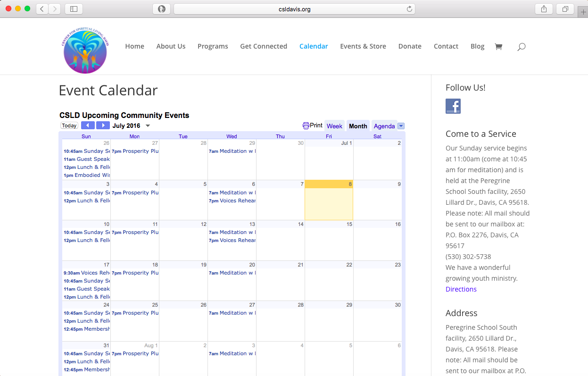Go to previous month with left arrow
This screenshot has width=588, height=376.
[88, 125]
